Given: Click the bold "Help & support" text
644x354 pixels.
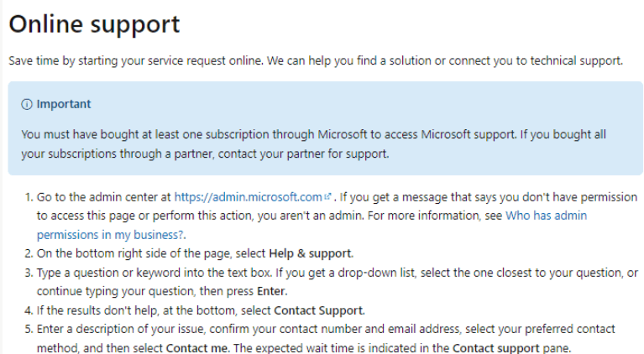Looking at the screenshot, I should point(311,253).
